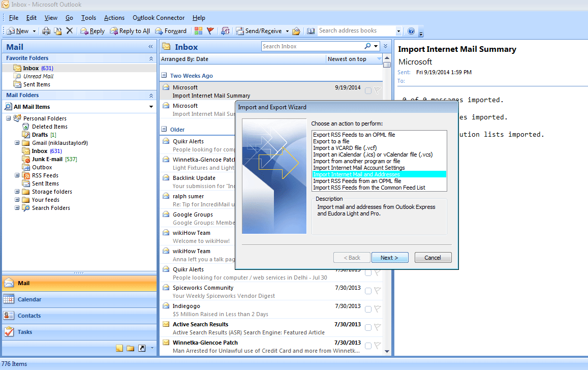Open Outlook Help question mark icon
The height and width of the screenshot is (370, 588).
tap(411, 31)
